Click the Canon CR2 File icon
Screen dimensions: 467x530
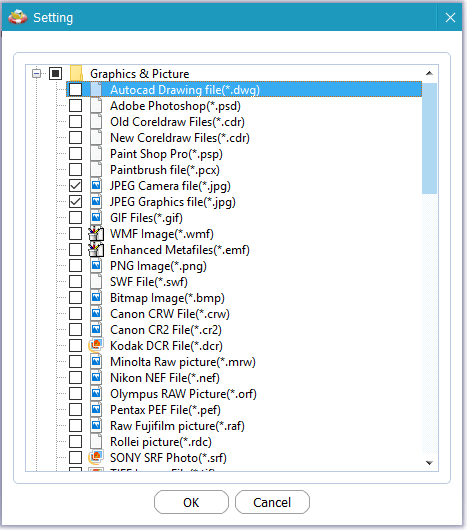pyautogui.click(x=96, y=330)
